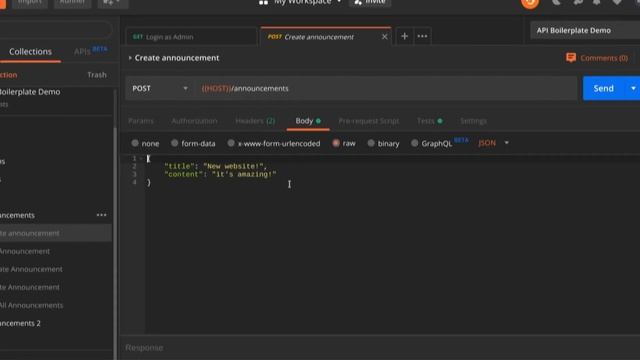The height and width of the screenshot is (360, 640).
Task: Open the JSON format dropdown
Action: [x=493, y=143]
